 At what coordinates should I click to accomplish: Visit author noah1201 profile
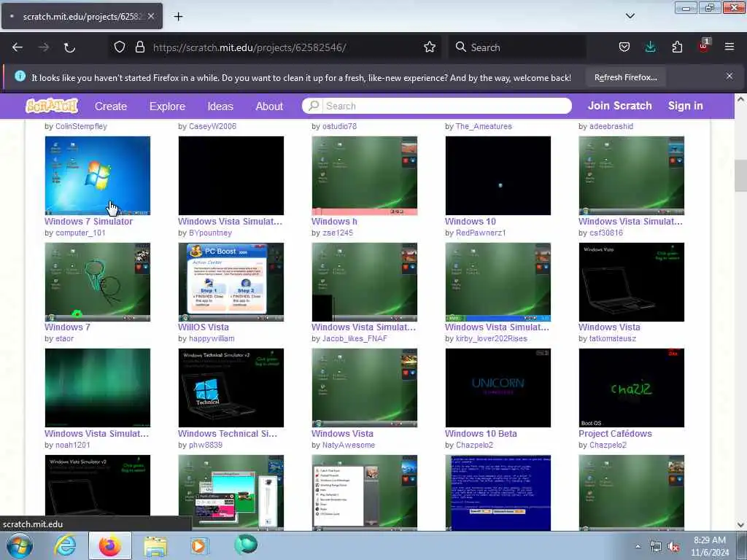(x=73, y=445)
